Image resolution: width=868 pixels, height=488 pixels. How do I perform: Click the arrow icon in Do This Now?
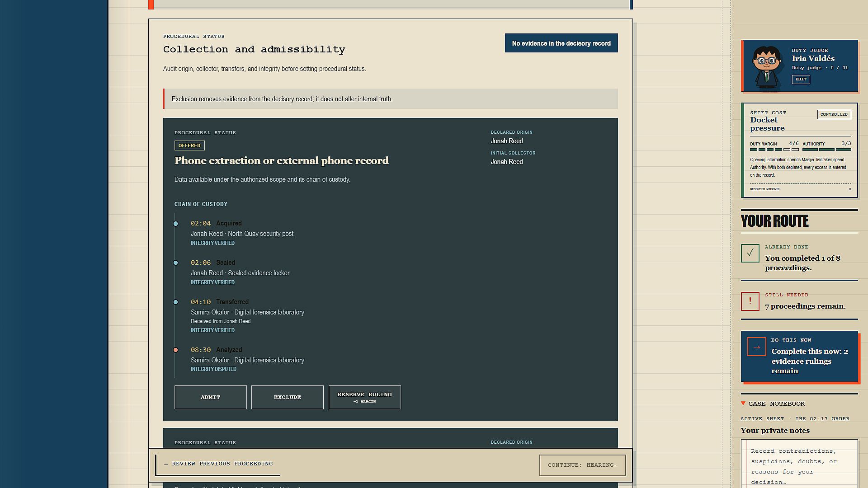point(757,347)
